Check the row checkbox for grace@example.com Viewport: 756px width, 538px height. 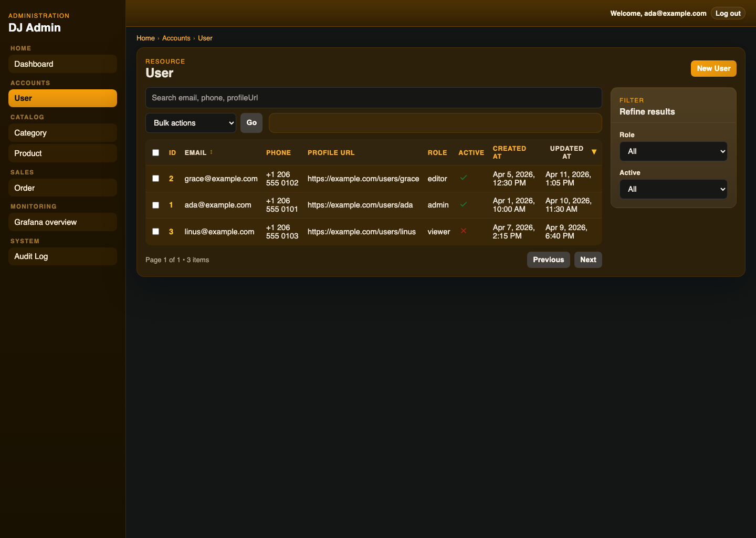coord(155,178)
